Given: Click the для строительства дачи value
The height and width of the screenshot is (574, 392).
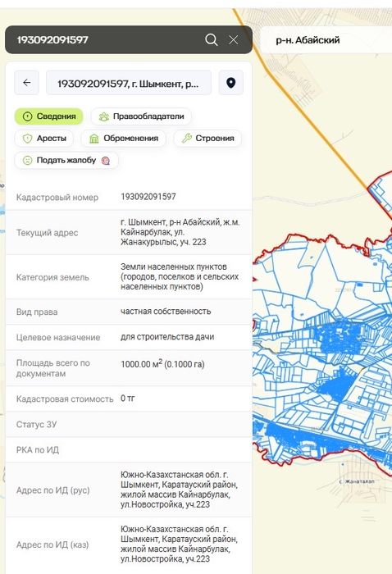Looking at the screenshot, I should click(x=167, y=337).
